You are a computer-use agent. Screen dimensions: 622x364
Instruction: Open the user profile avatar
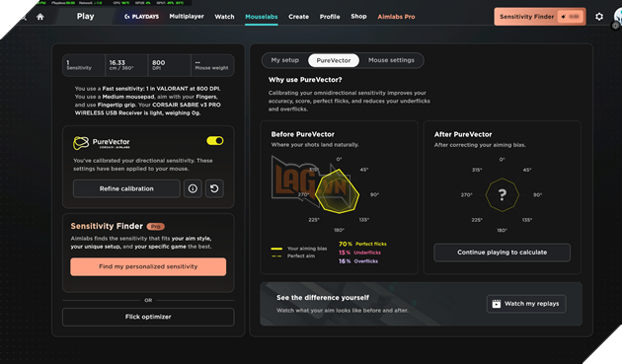pyautogui.click(x=618, y=18)
